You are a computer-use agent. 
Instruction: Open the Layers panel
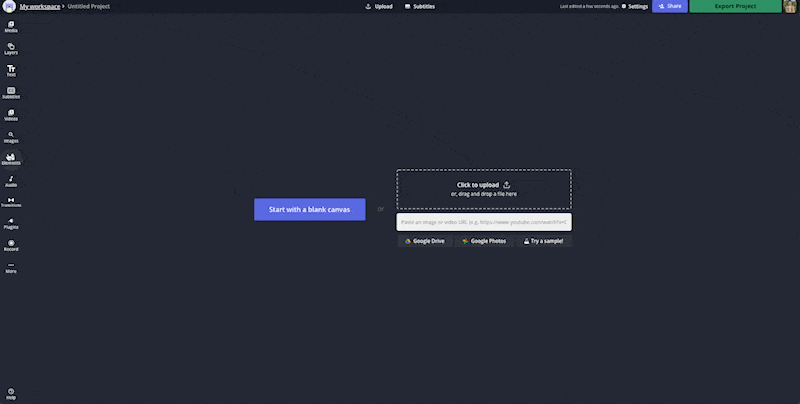click(x=11, y=48)
